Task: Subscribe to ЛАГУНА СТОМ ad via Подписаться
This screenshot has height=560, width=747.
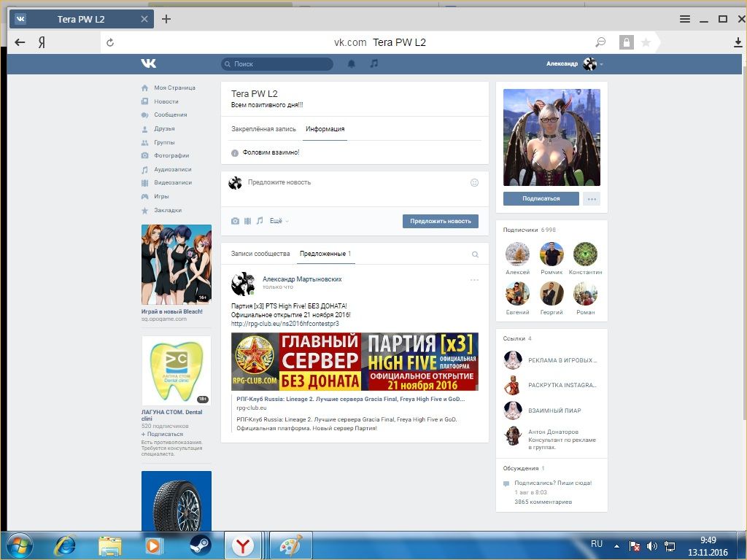Action: (x=162, y=435)
